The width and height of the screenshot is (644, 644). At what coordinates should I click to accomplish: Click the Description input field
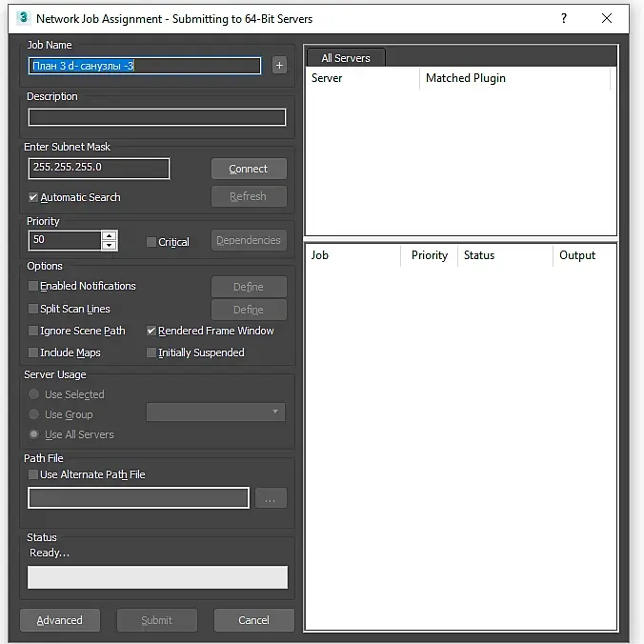157,117
